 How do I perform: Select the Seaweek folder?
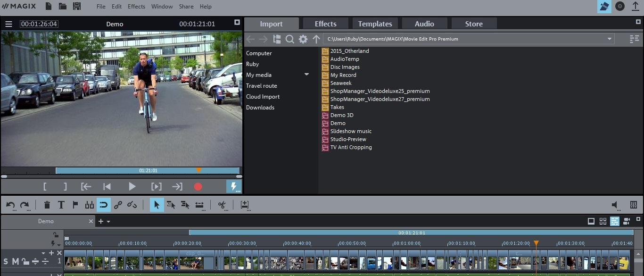click(341, 83)
